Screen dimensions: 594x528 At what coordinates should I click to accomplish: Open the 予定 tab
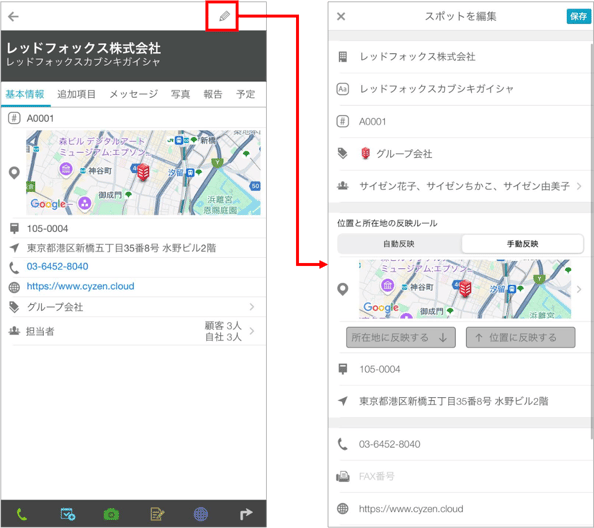[x=245, y=94]
